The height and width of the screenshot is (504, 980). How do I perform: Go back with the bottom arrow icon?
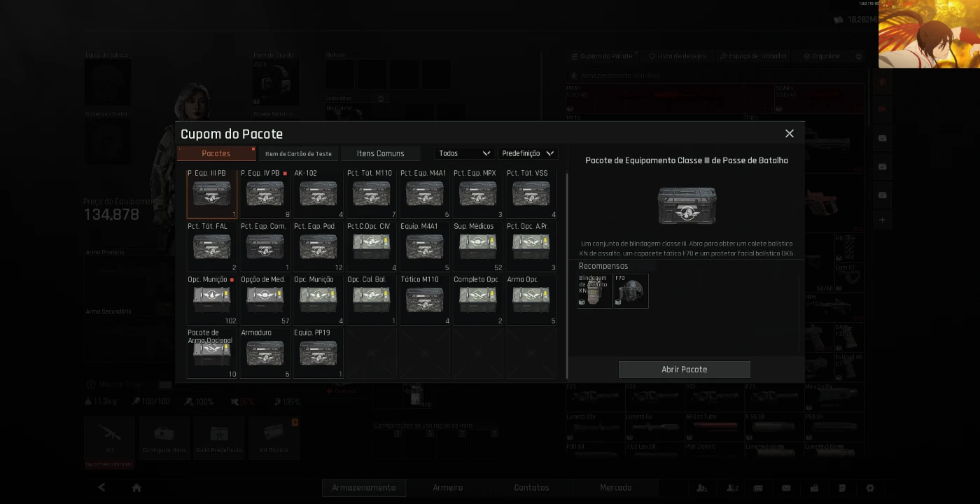(102, 488)
